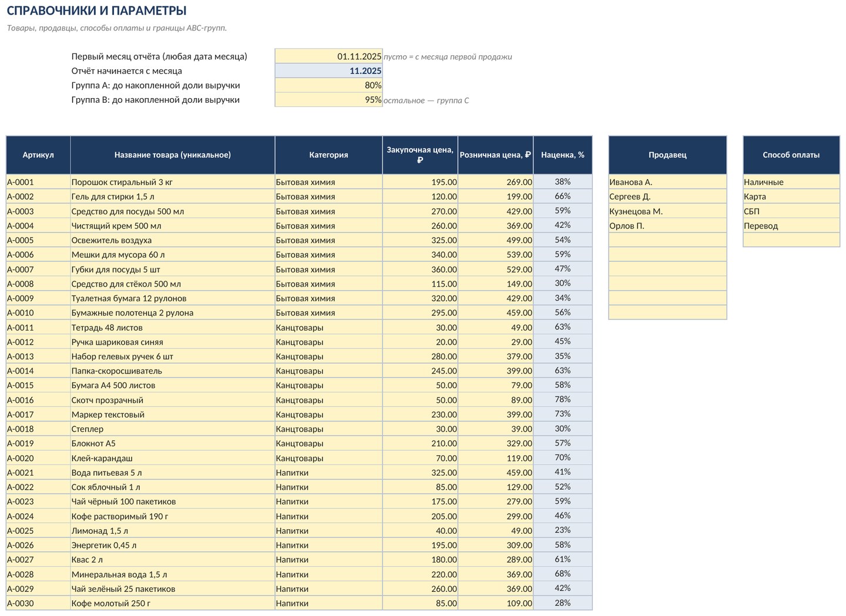
Task: Select payment method cell Наличные
Action: [791, 182]
